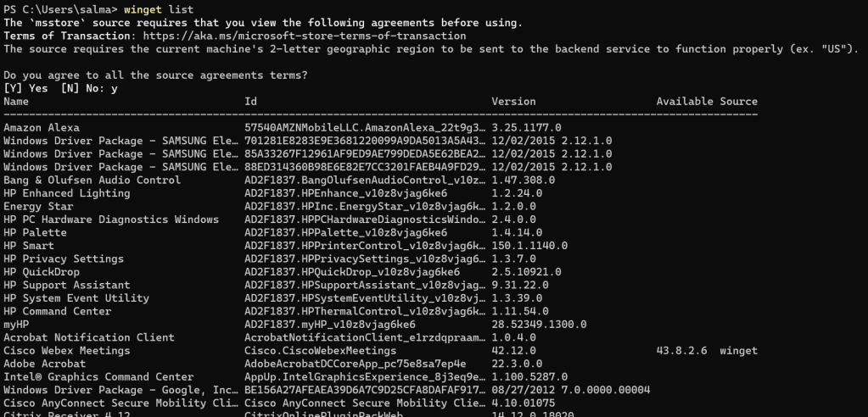Select the Amazon Alexa package row
Viewport: 868px width, 417px height.
[x=41, y=128]
